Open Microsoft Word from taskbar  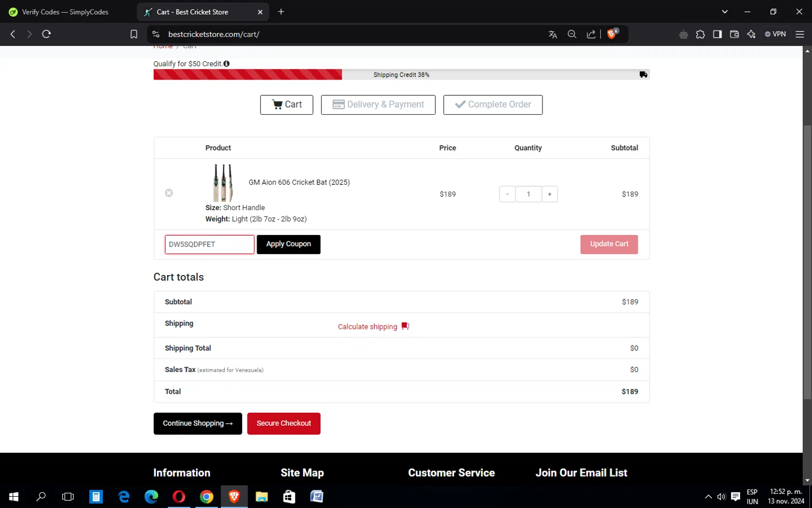coord(317,497)
